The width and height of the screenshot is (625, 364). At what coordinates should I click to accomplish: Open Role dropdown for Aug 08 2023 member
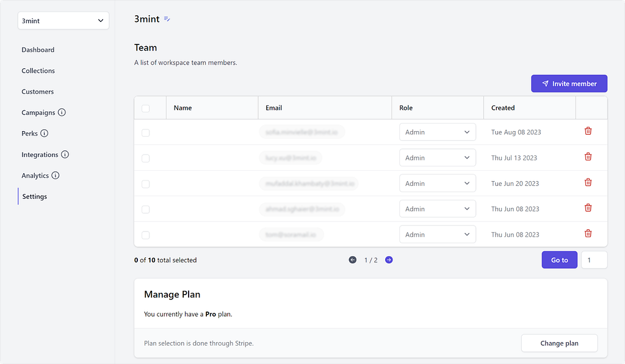(437, 132)
